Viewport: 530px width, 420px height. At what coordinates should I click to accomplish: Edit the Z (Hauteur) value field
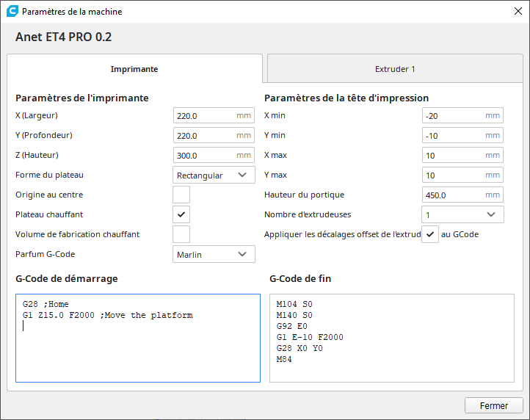(x=214, y=155)
